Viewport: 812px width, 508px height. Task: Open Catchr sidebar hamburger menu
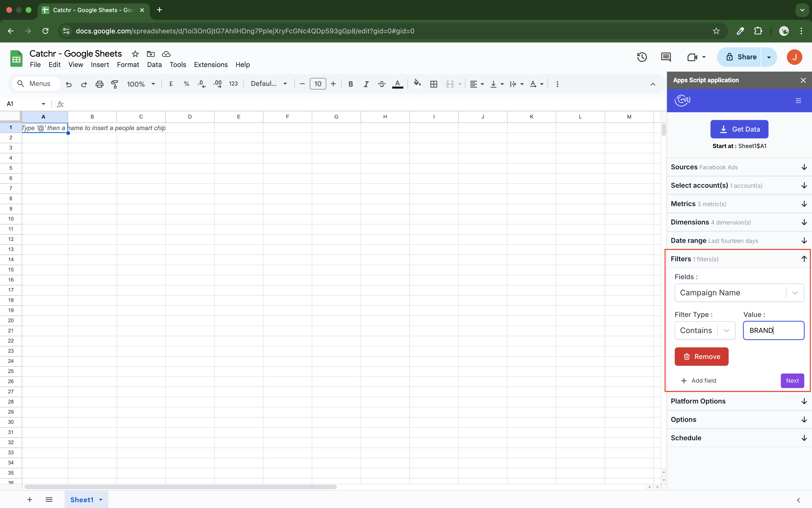coord(798,100)
